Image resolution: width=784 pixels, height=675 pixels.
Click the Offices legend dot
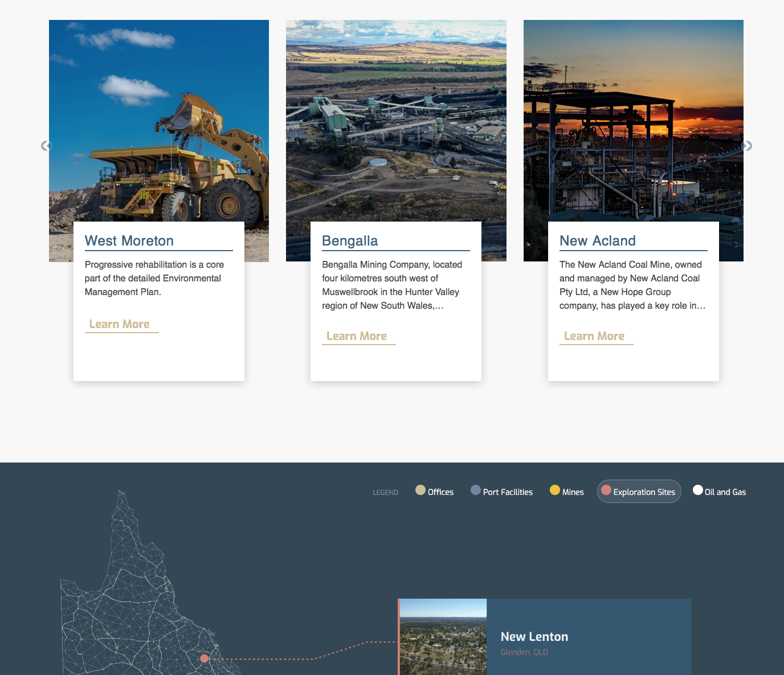pyautogui.click(x=420, y=490)
